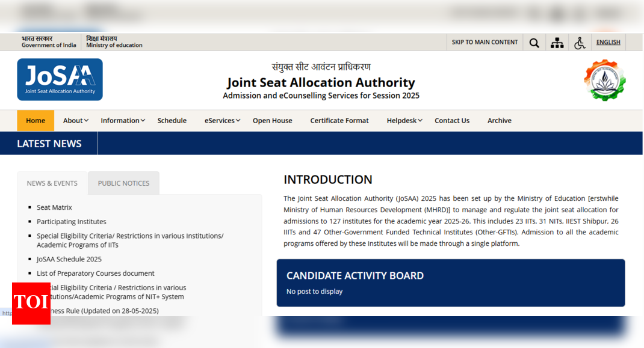This screenshot has height=348, width=644.
Task: Select the ENGLISH language option
Action: coord(608,42)
